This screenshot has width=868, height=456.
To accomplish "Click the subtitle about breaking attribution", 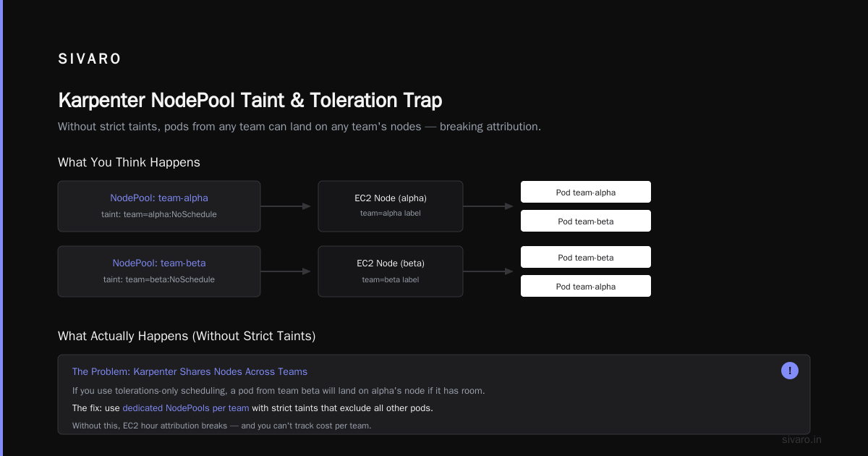I will coord(299,127).
